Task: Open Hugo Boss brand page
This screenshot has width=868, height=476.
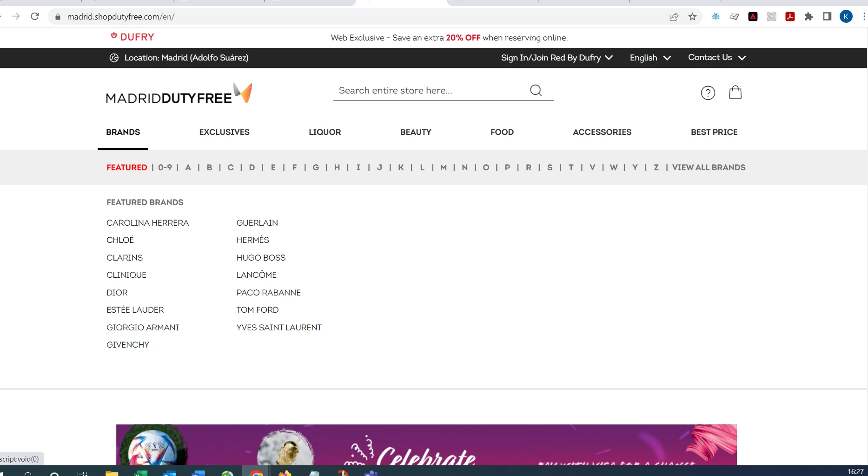Action: (x=261, y=258)
